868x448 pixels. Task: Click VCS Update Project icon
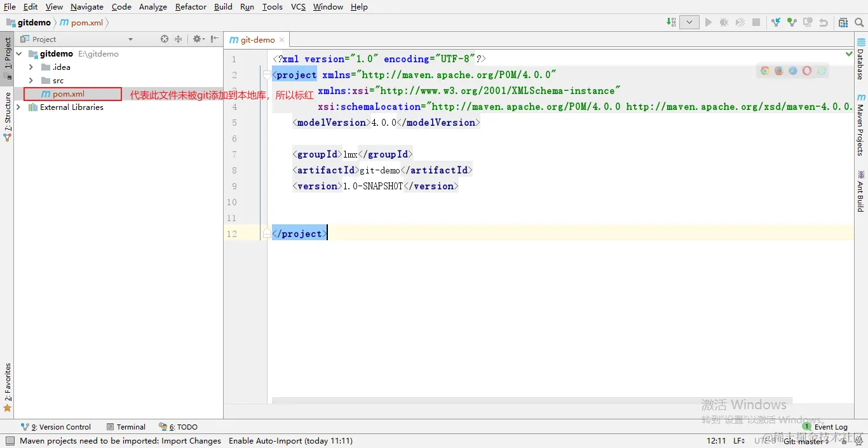(776, 22)
